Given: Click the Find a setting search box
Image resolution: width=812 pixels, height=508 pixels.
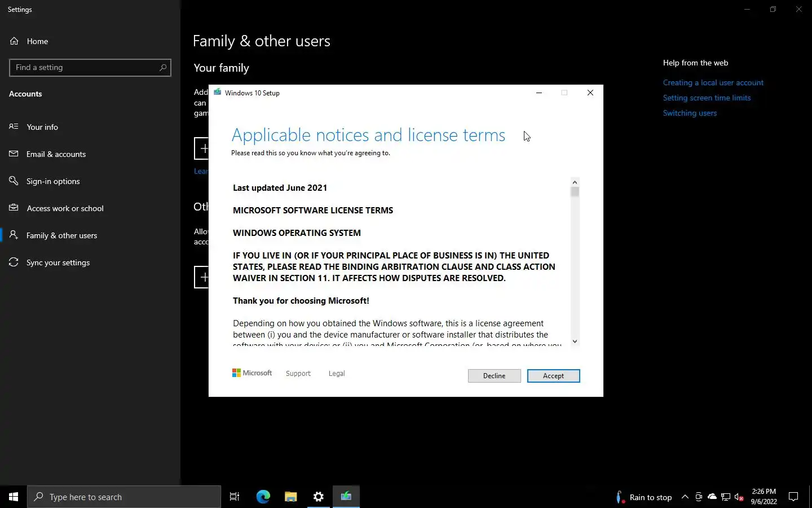Looking at the screenshot, I should 90,67.
